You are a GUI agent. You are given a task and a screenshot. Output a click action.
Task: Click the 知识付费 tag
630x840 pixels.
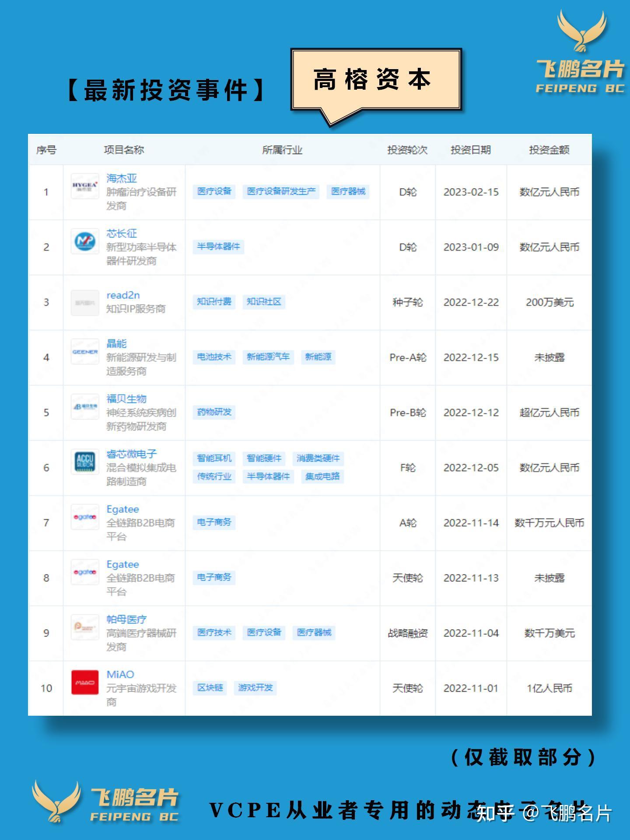tap(214, 302)
